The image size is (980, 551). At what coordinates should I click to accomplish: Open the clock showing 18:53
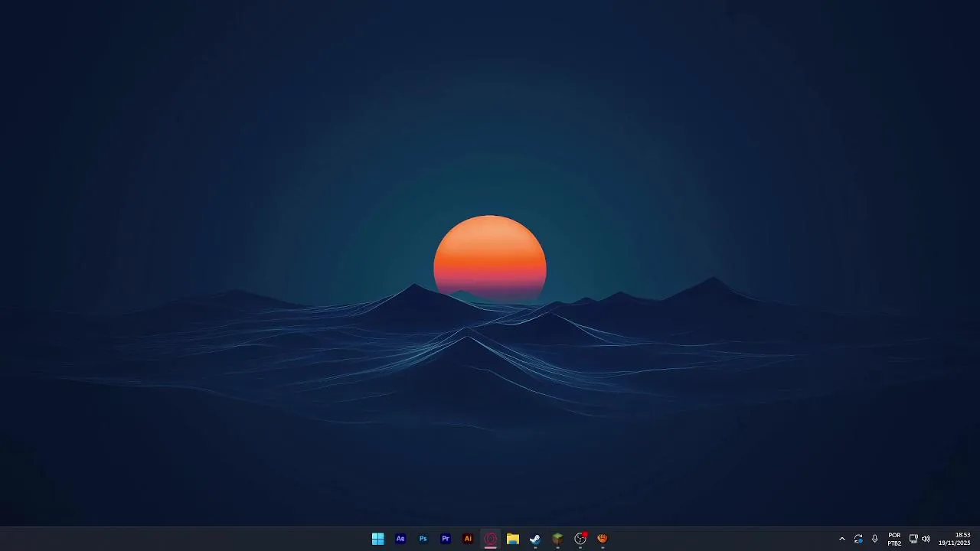tap(955, 539)
